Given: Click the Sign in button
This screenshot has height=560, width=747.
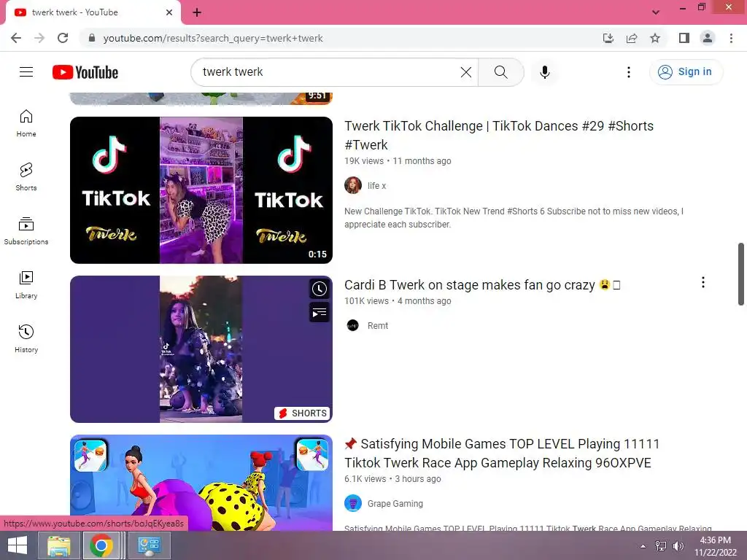Looking at the screenshot, I should pos(686,72).
